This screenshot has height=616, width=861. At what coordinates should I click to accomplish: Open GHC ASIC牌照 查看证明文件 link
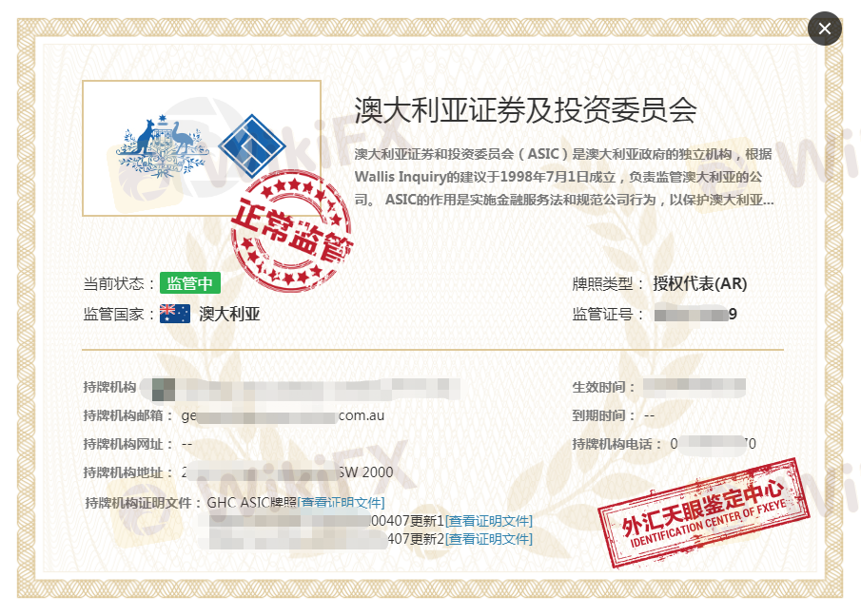(342, 503)
